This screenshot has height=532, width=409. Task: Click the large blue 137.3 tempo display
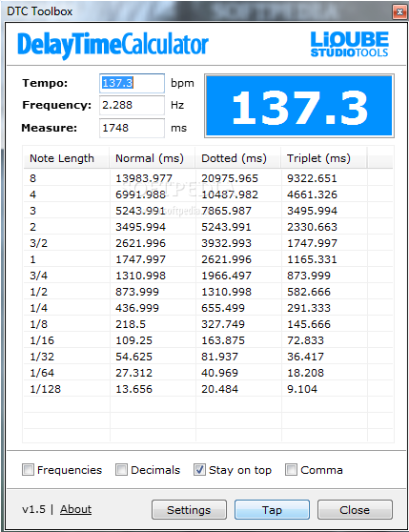tap(299, 106)
